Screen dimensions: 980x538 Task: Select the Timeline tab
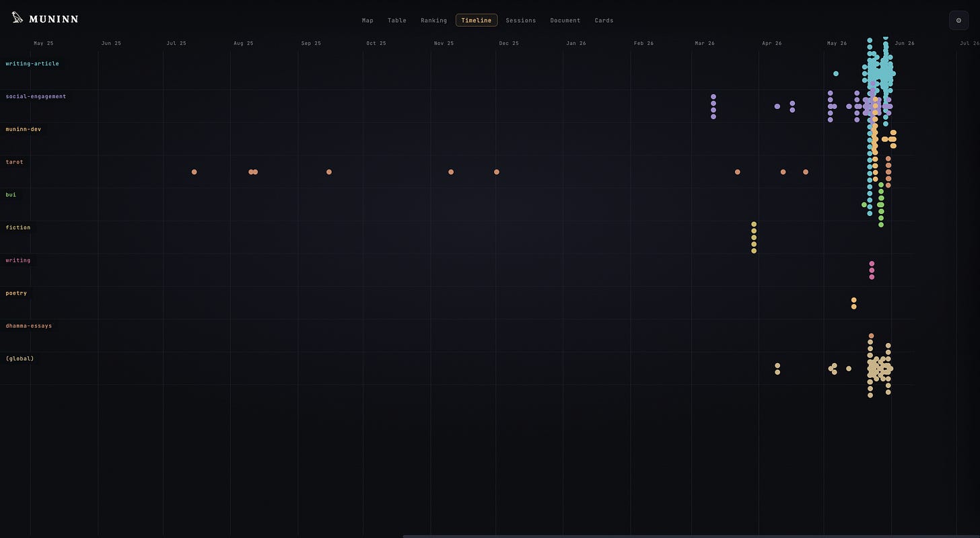pos(477,20)
